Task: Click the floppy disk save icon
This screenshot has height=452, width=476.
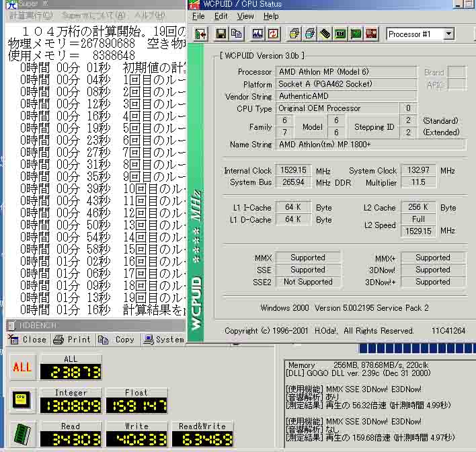Action: tap(221, 34)
